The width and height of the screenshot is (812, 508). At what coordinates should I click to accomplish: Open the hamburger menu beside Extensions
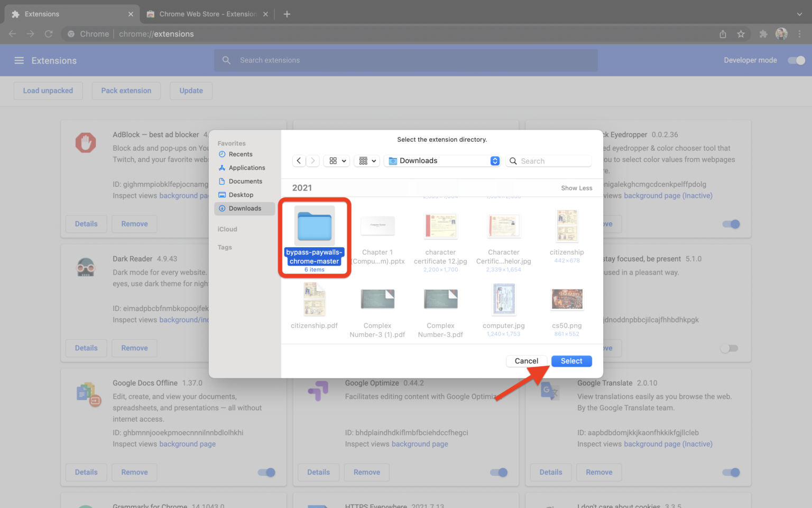[19, 60]
